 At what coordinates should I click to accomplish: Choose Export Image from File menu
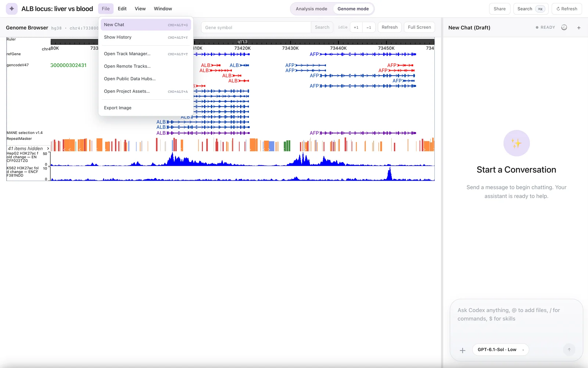(x=146, y=108)
